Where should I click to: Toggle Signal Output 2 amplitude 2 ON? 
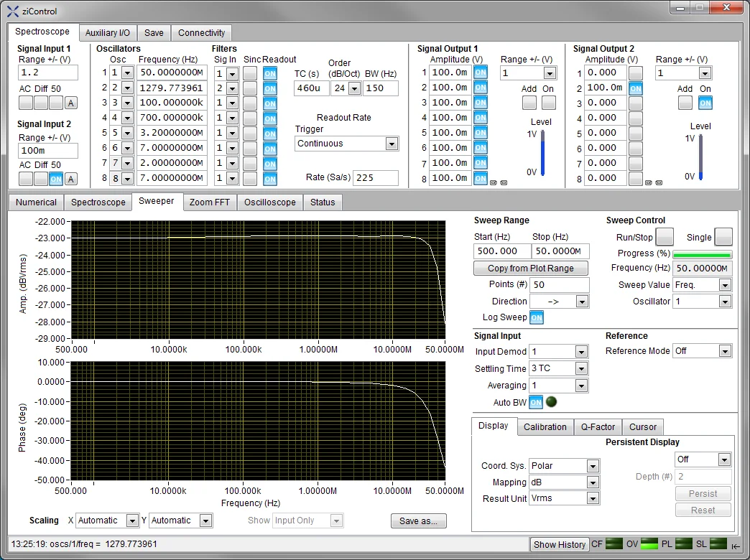coord(636,88)
